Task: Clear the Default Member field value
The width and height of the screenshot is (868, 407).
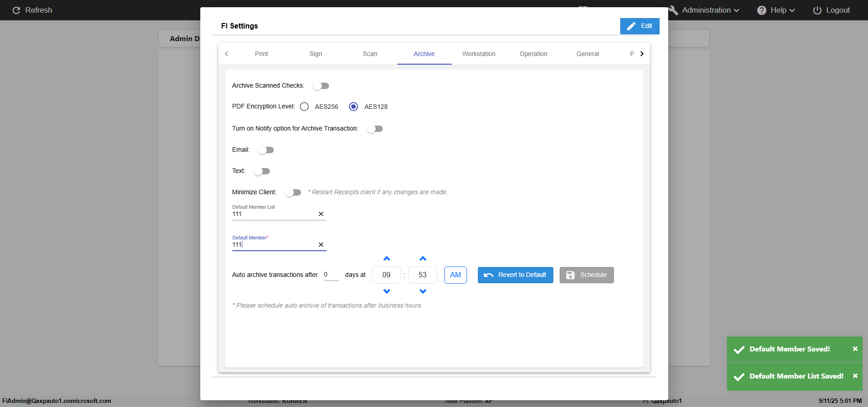Action: [x=321, y=245]
